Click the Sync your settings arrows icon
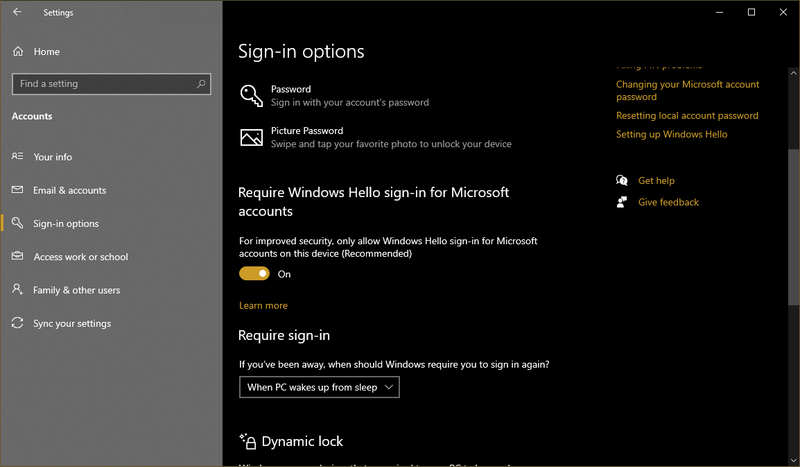The width and height of the screenshot is (800, 467). coord(17,323)
